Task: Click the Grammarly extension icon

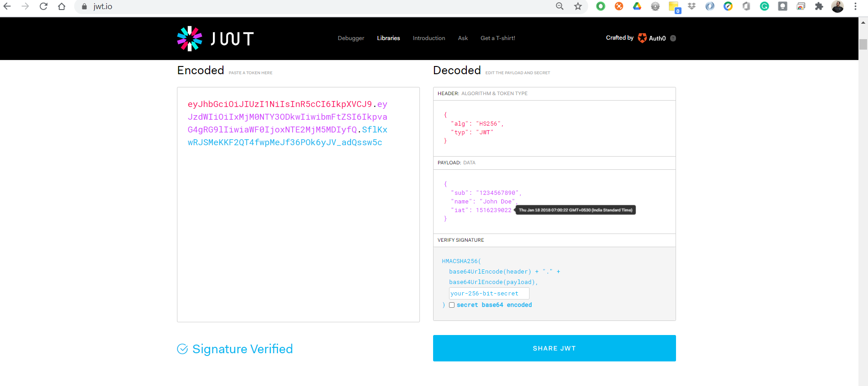Action: (764, 6)
